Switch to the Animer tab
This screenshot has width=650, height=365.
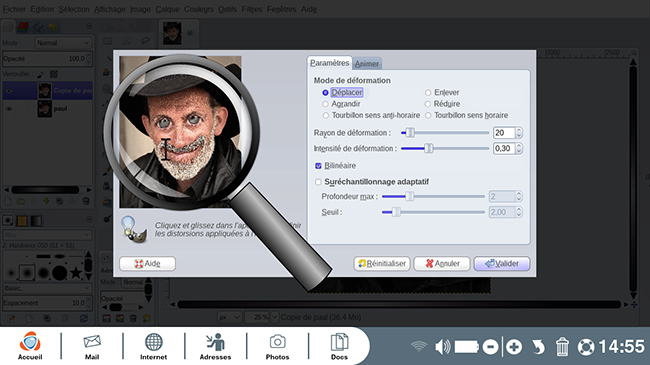pyautogui.click(x=366, y=64)
